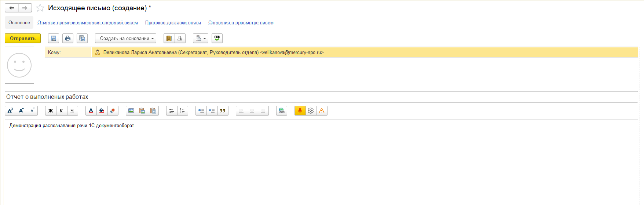Open the font settings (Aa) icon
The width and height of the screenshot is (644, 205).
point(10,111)
